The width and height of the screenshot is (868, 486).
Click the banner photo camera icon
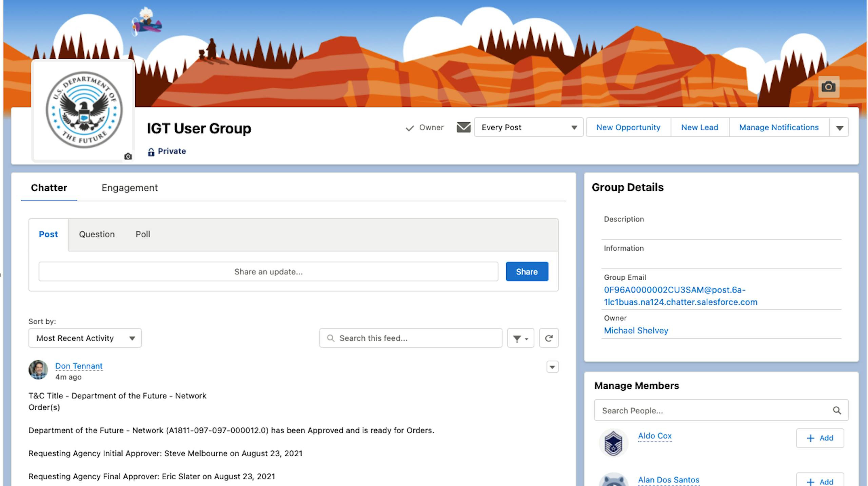click(x=828, y=87)
